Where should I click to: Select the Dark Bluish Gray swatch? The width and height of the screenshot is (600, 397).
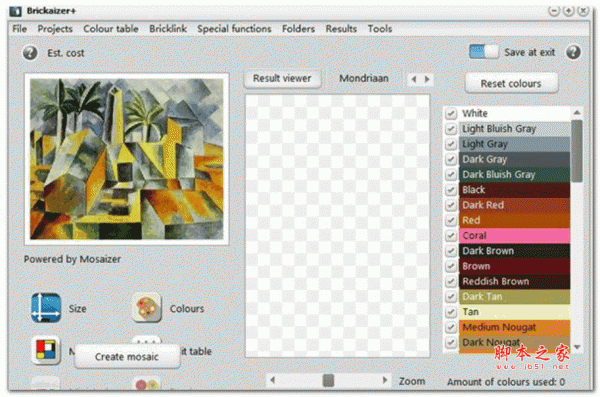(515, 175)
